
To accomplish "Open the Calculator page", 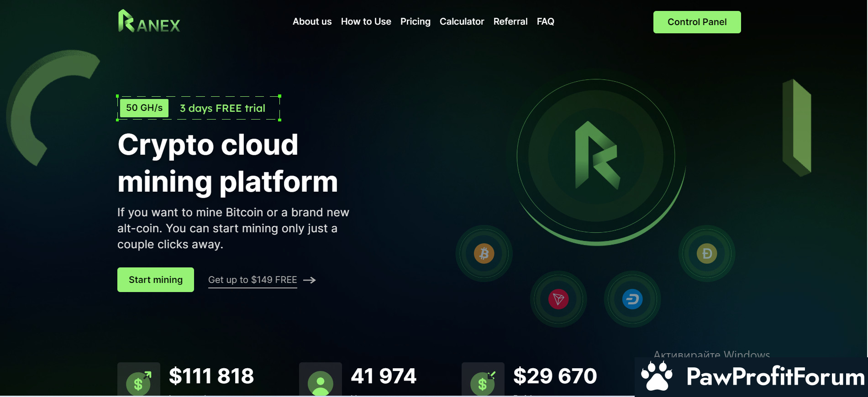I will [x=462, y=21].
